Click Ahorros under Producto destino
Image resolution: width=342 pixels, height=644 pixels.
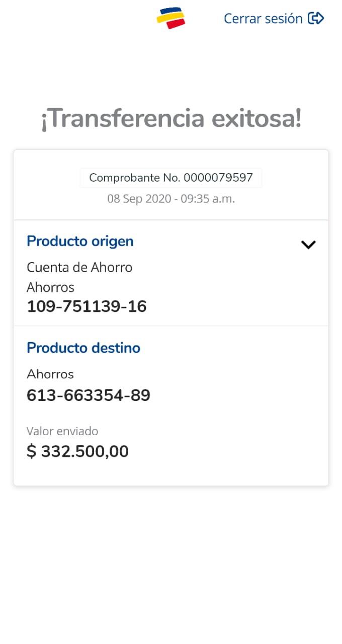tap(50, 374)
